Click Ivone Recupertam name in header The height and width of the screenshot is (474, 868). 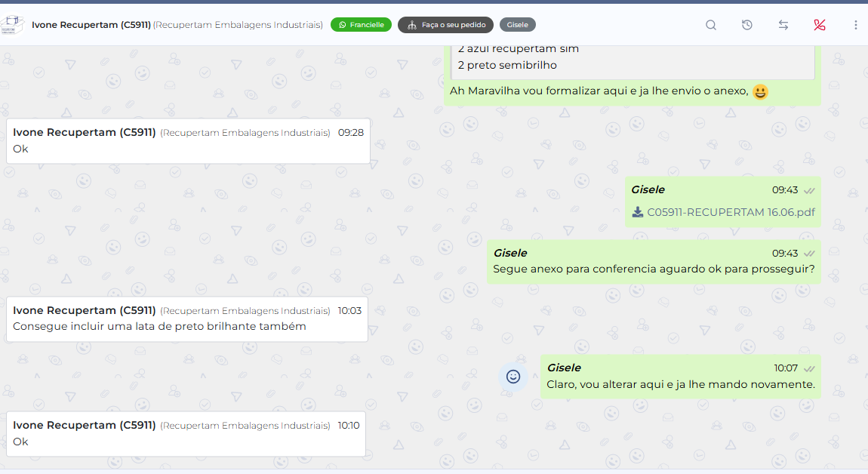(91, 25)
